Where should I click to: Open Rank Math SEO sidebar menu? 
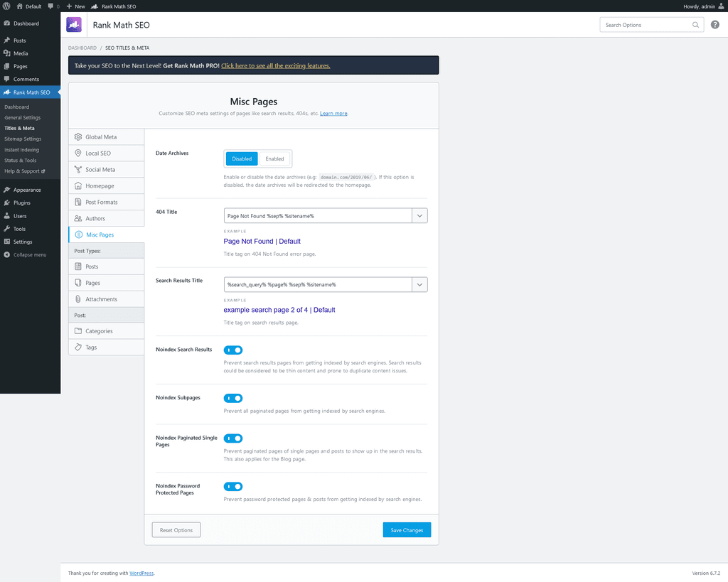click(x=30, y=92)
